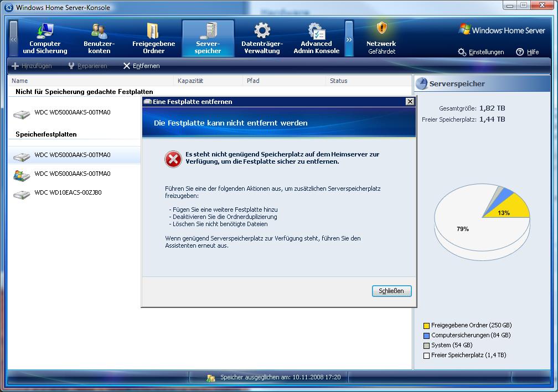This screenshot has height=392, width=558.
Task: Click the WD10EACS drive icon
Action: coord(22,195)
